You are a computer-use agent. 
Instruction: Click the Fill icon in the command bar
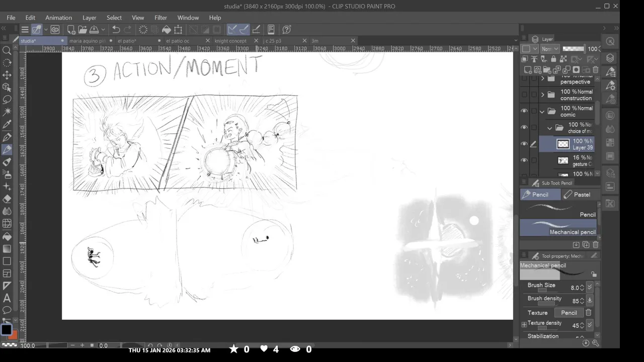pos(166,30)
